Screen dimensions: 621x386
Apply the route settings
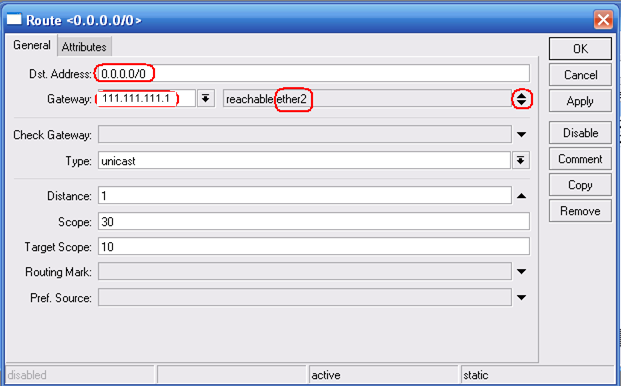click(580, 101)
